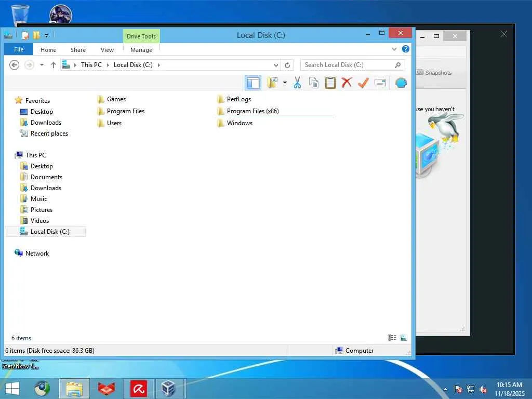This screenshot has height=399, width=532.
Task: Open recent locations dropdown arrow
Action: pyautogui.click(x=42, y=65)
